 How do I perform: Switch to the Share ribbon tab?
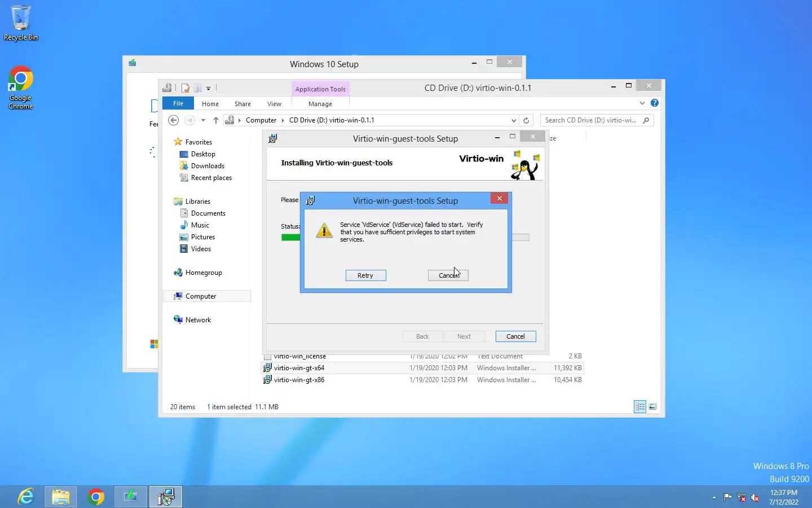pos(242,104)
